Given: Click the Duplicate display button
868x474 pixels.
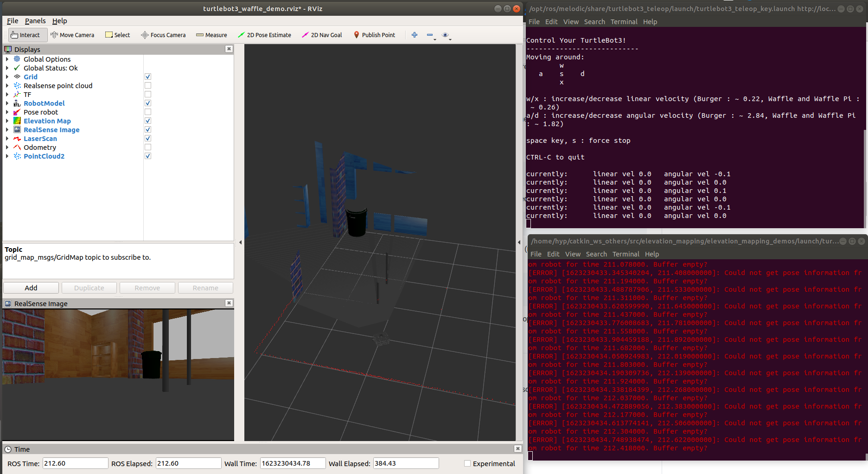Looking at the screenshot, I should 89,288.
